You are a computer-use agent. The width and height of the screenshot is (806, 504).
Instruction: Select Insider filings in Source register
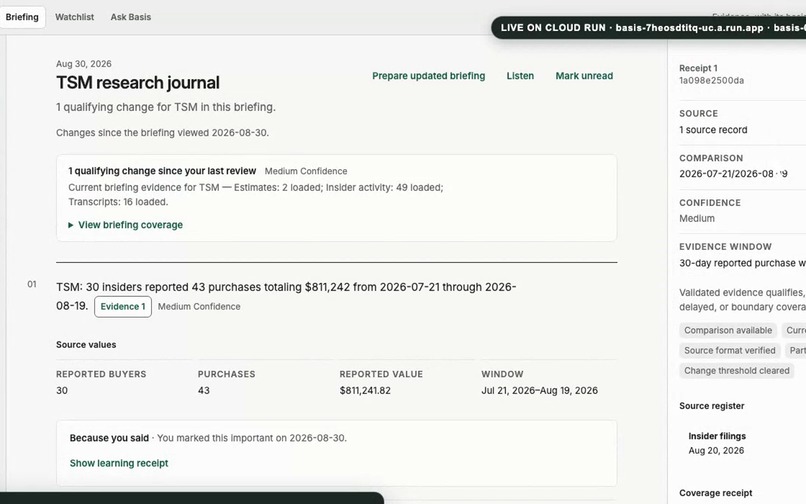coord(717,436)
